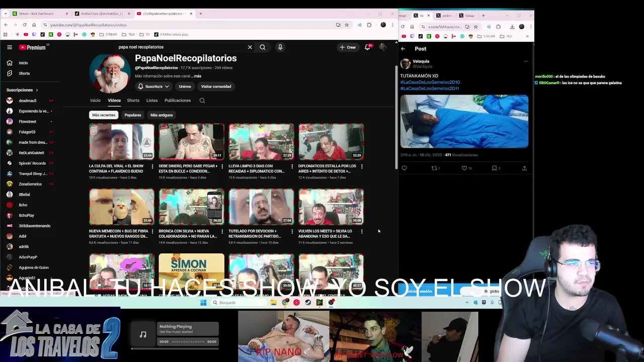644x362 pixels.
Task: Open the Suscrito/a notification dropdown
Action: click(153, 86)
